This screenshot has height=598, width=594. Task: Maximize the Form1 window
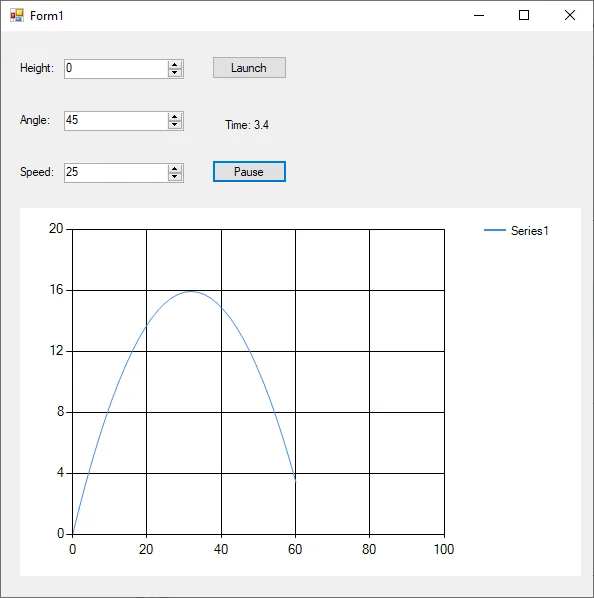[x=524, y=15]
